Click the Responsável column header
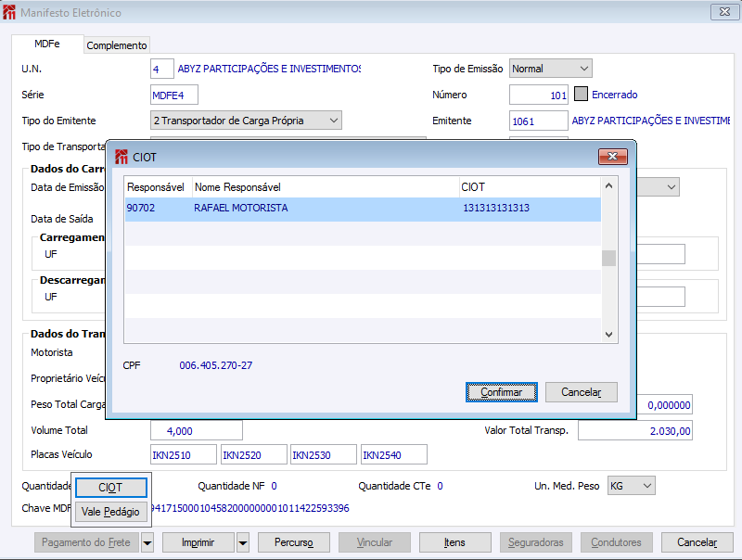Image resolution: width=742 pixels, height=560 pixels. [156, 187]
